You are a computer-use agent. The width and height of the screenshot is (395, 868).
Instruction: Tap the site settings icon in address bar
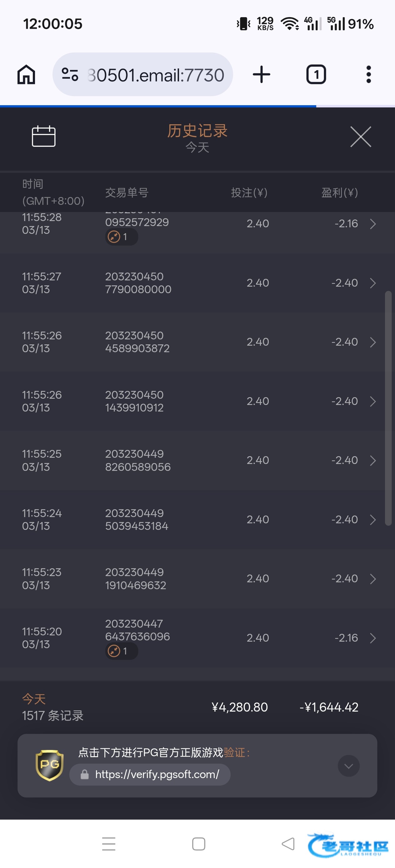[70, 75]
